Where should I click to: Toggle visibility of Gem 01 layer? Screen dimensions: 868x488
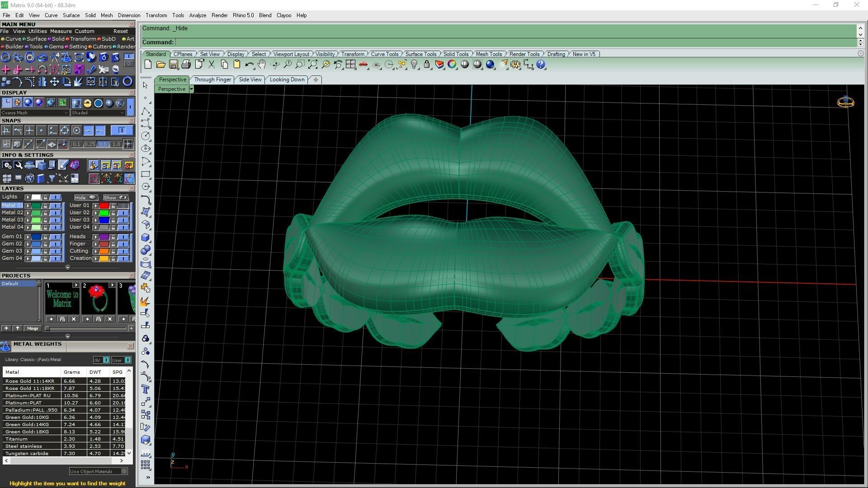[55, 237]
